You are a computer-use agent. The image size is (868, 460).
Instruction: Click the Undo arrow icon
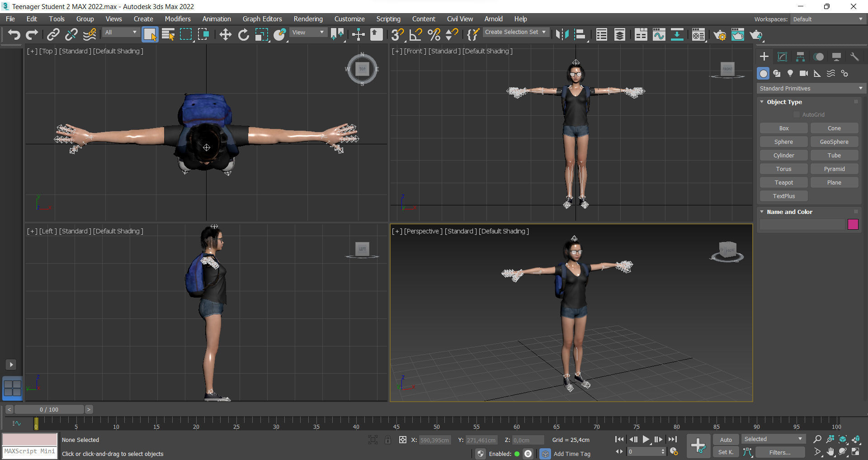click(14, 34)
